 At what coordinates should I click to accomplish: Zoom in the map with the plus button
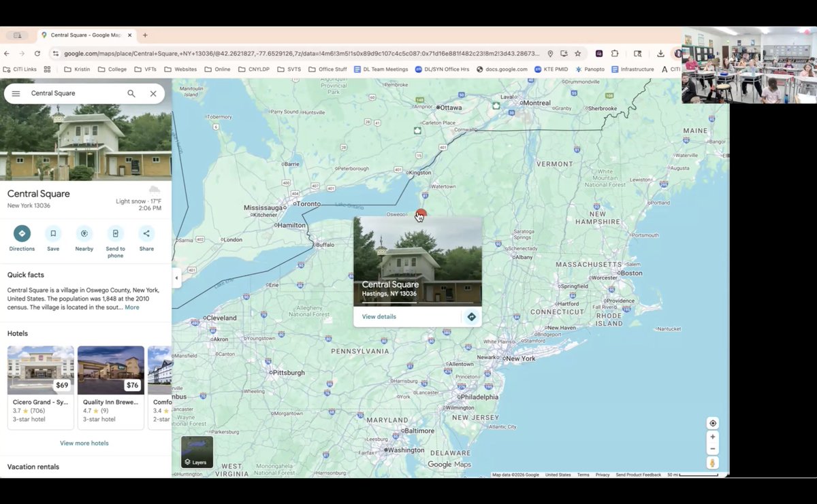(712, 437)
